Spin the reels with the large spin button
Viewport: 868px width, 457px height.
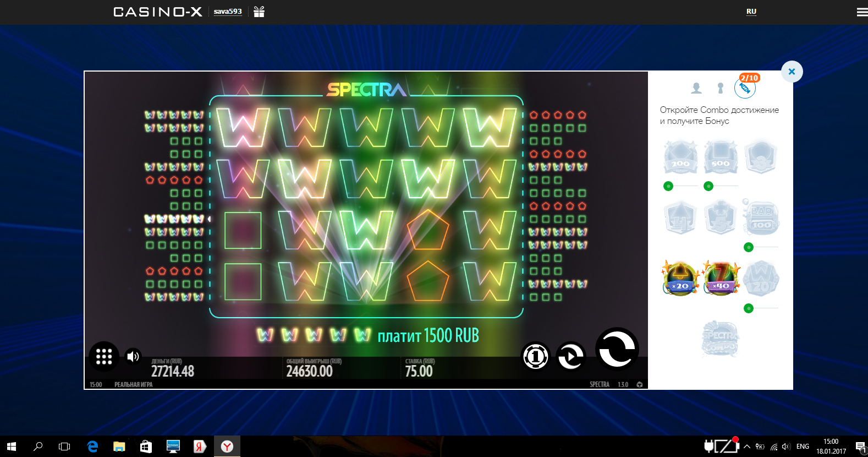coord(617,349)
